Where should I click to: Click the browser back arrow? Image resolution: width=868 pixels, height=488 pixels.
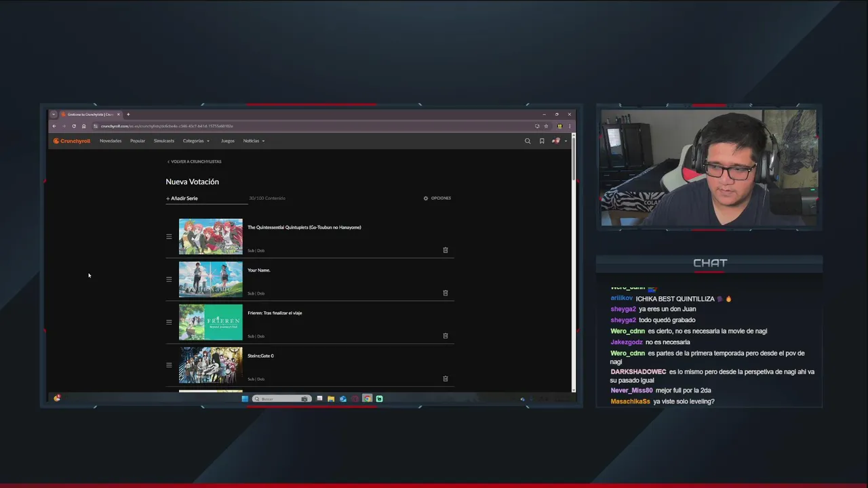[54, 126]
